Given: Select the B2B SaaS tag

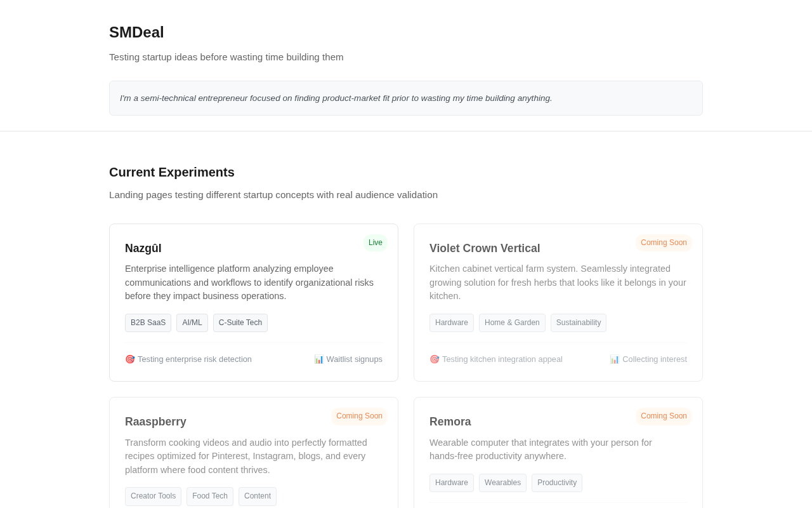Looking at the screenshot, I should (148, 323).
